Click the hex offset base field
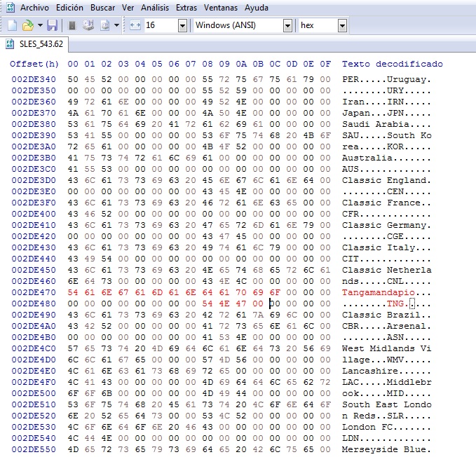 [x=318, y=25]
